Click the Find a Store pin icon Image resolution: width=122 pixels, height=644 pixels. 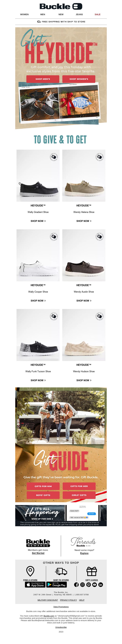coord(30,571)
